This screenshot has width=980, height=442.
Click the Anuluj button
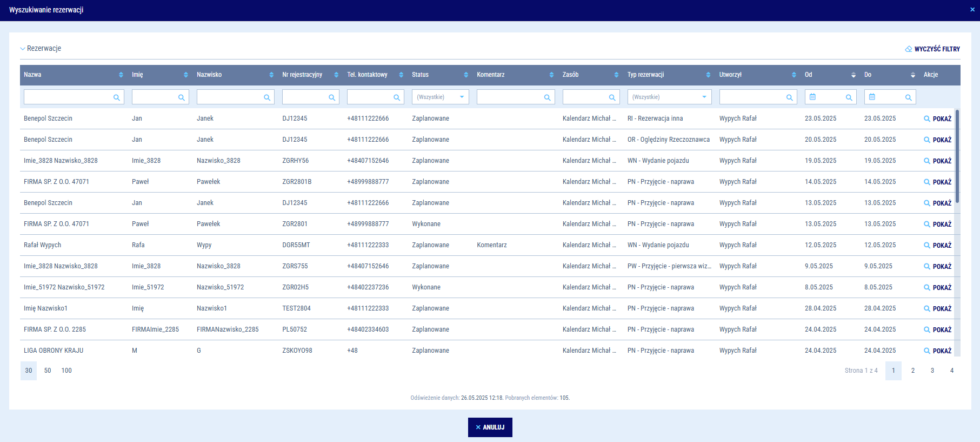tap(490, 427)
